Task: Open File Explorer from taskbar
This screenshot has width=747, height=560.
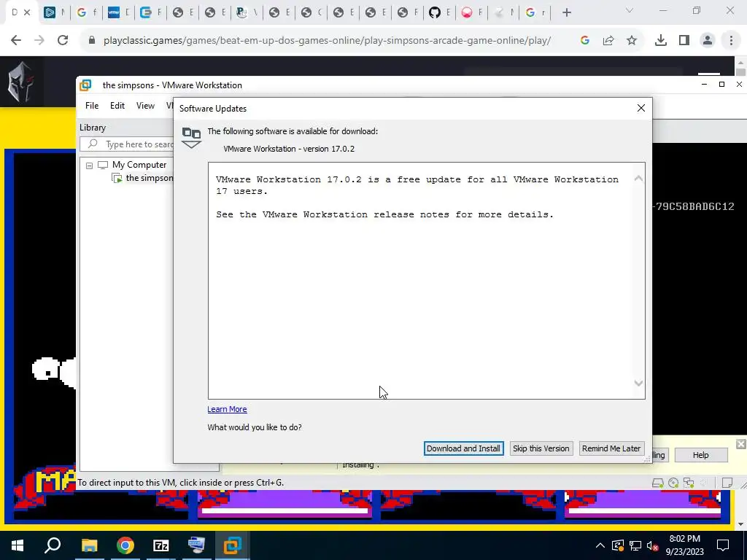Action: pos(89,545)
